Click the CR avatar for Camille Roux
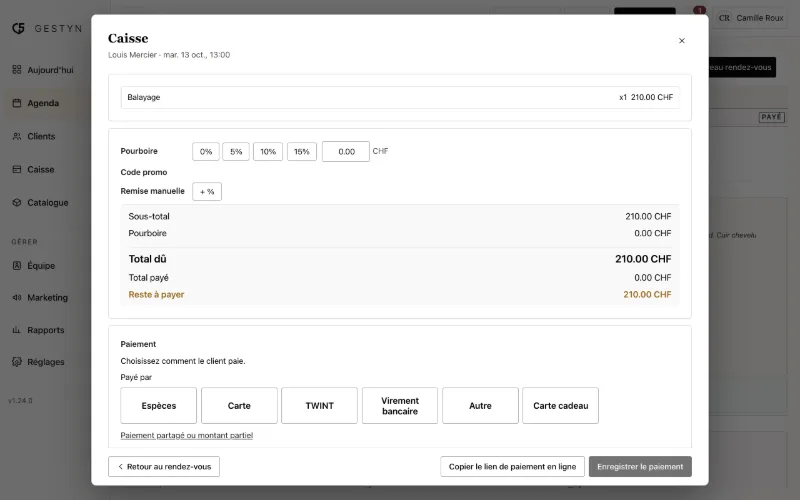 click(724, 18)
